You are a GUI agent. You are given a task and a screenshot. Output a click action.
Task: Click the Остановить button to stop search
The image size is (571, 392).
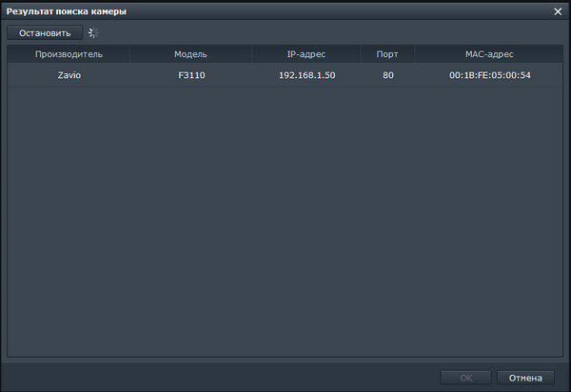tap(45, 33)
